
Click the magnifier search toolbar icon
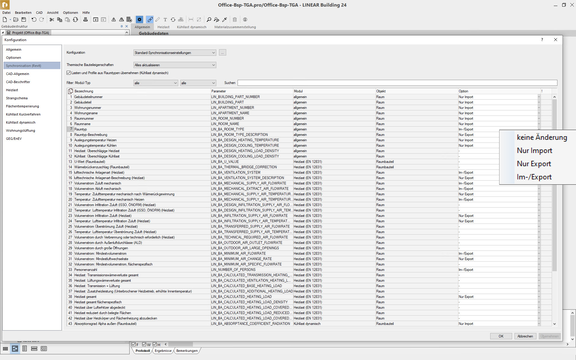pyautogui.click(x=208, y=19)
